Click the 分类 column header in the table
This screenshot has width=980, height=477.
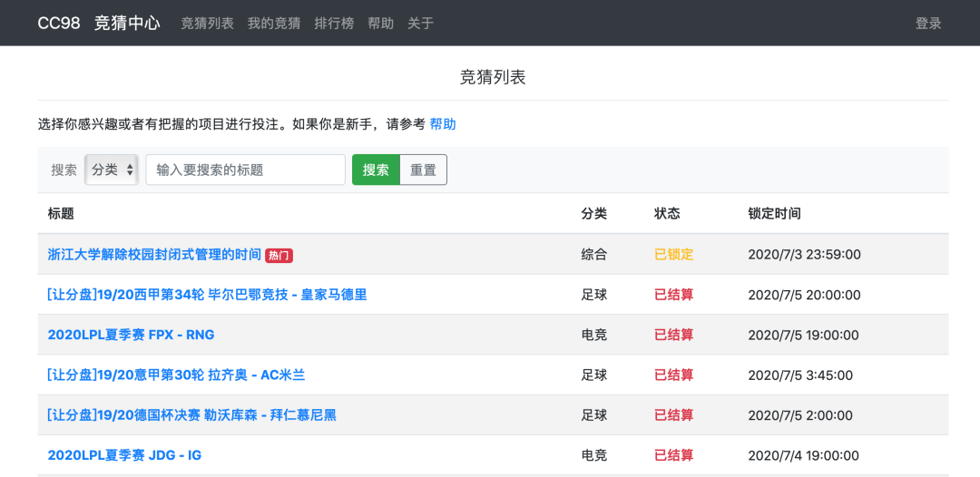[593, 213]
